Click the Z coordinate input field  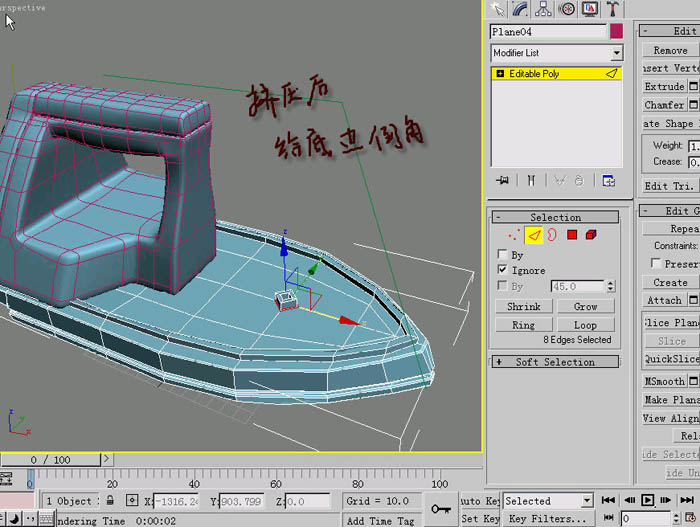pos(307,501)
